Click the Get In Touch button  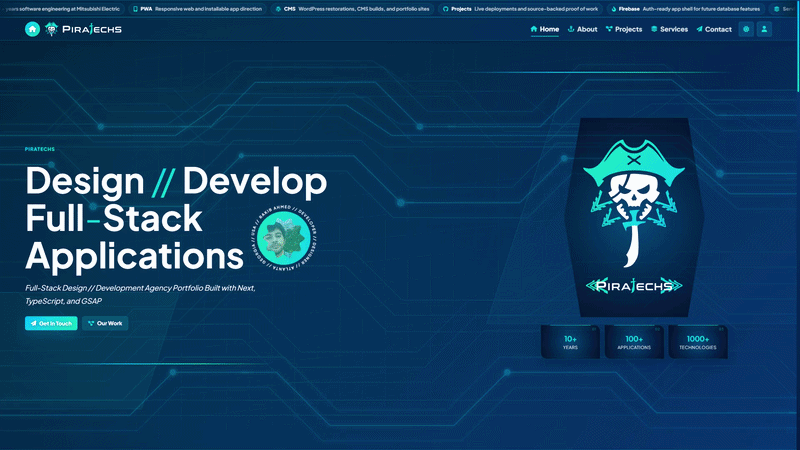coord(51,323)
